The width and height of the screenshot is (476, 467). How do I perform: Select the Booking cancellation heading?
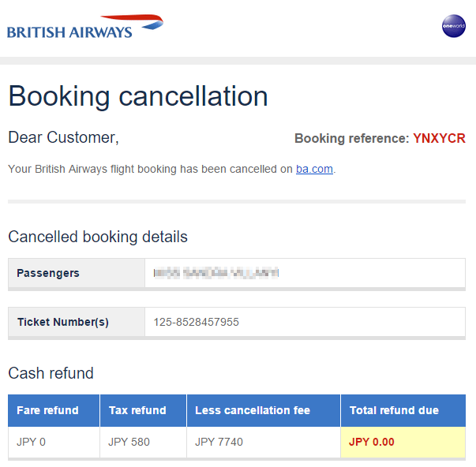click(x=138, y=96)
